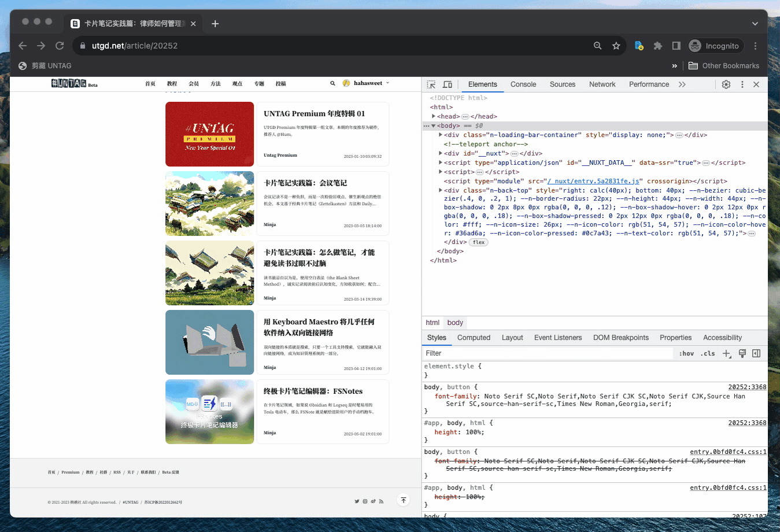Click the Premium link in the footer
780x532 pixels.
pyautogui.click(x=71, y=472)
